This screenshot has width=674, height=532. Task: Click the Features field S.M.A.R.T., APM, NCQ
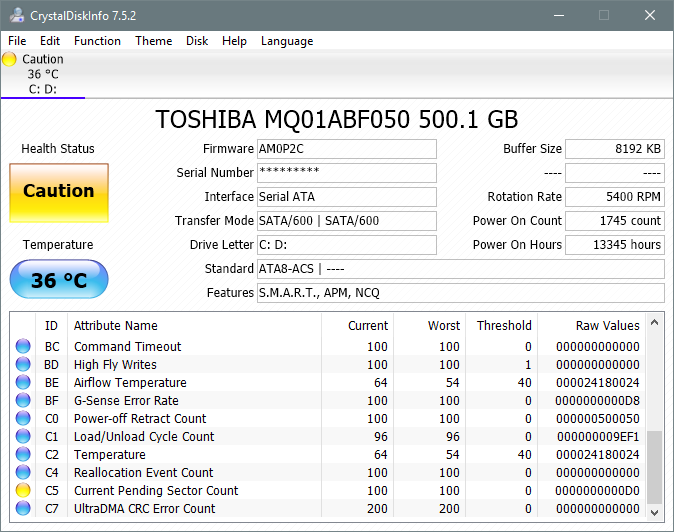[x=461, y=293]
